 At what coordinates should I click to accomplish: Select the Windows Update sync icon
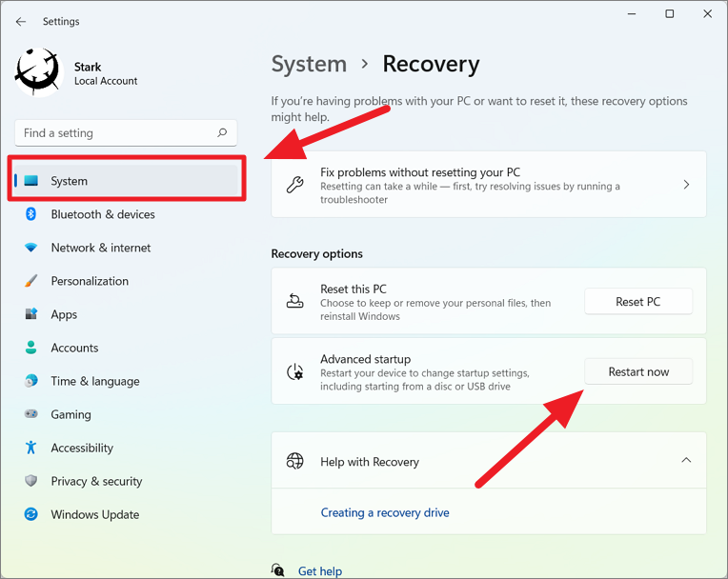coord(31,514)
